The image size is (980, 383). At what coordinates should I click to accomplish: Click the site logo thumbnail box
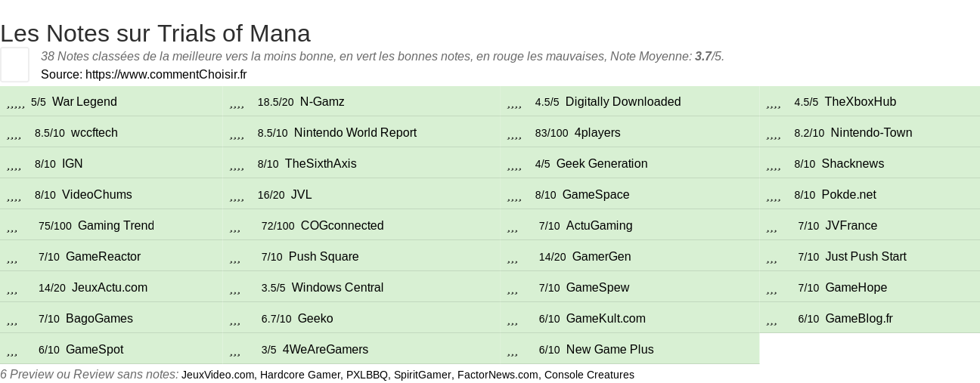tap(14, 64)
